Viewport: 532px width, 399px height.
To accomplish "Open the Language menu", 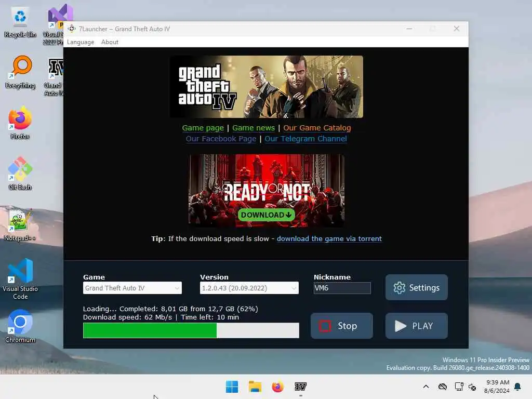I will (x=81, y=42).
